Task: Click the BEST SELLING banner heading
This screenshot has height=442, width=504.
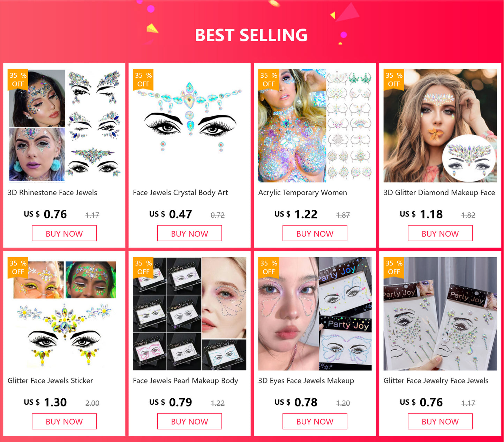Action: pyautogui.click(x=251, y=35)
